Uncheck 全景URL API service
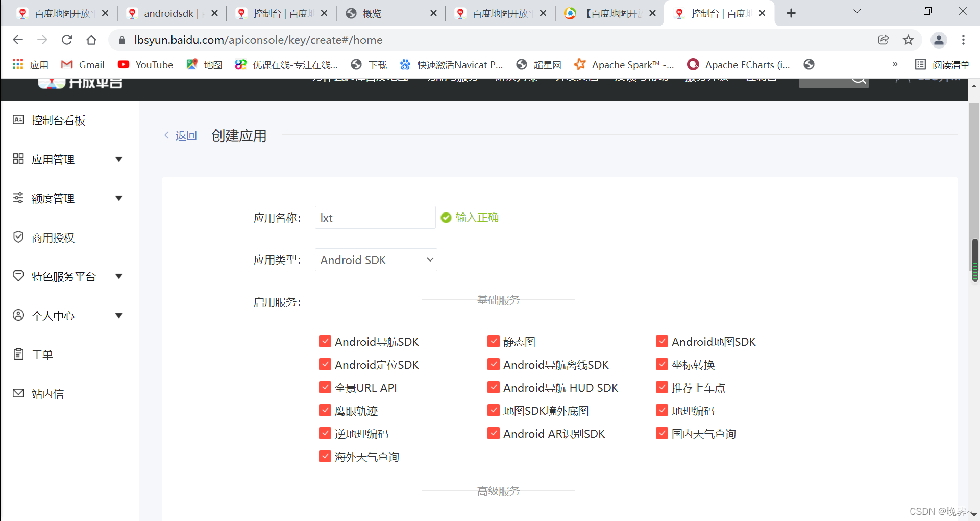Viewport: 980px width, 521px height. click(325, 387)
